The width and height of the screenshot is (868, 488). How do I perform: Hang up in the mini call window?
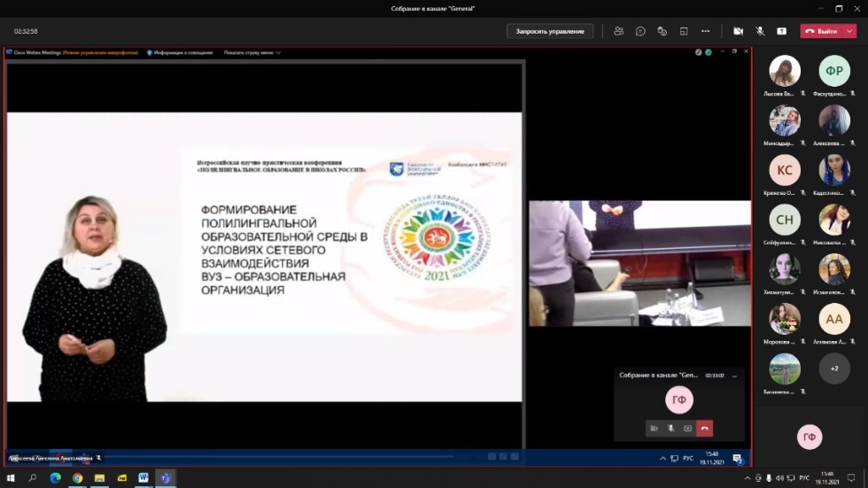pos(704,429)
